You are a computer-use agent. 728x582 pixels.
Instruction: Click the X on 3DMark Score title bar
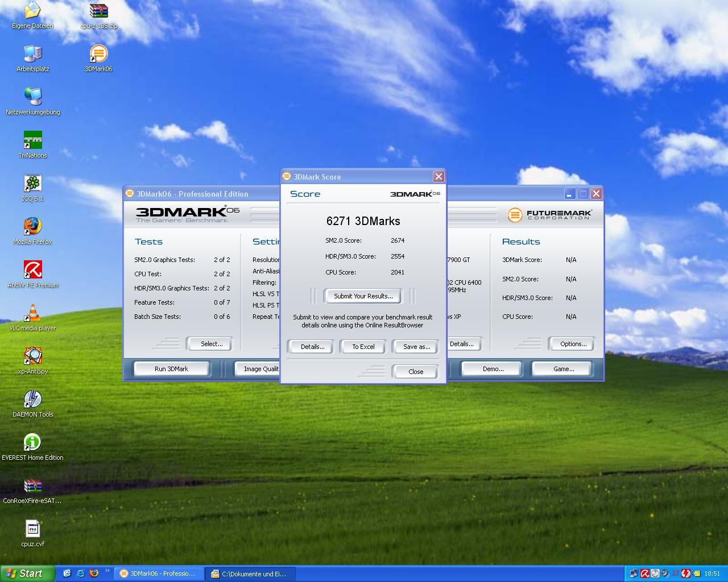pos(439,177)
